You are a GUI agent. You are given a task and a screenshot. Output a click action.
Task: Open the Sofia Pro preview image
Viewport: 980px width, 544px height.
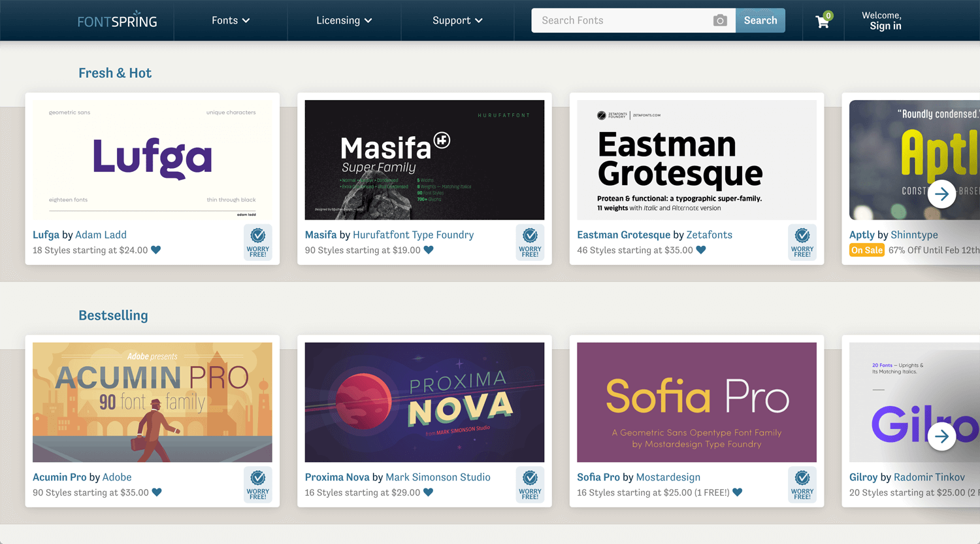point(696,402)
